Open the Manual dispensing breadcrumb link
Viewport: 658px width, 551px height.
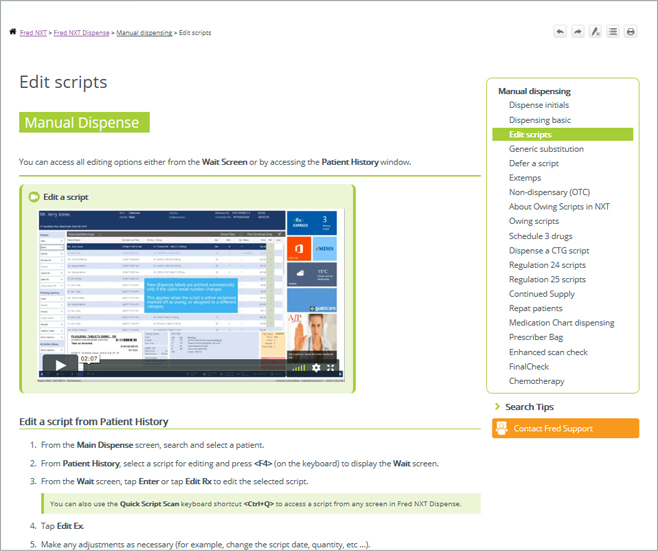pos(144,33)
